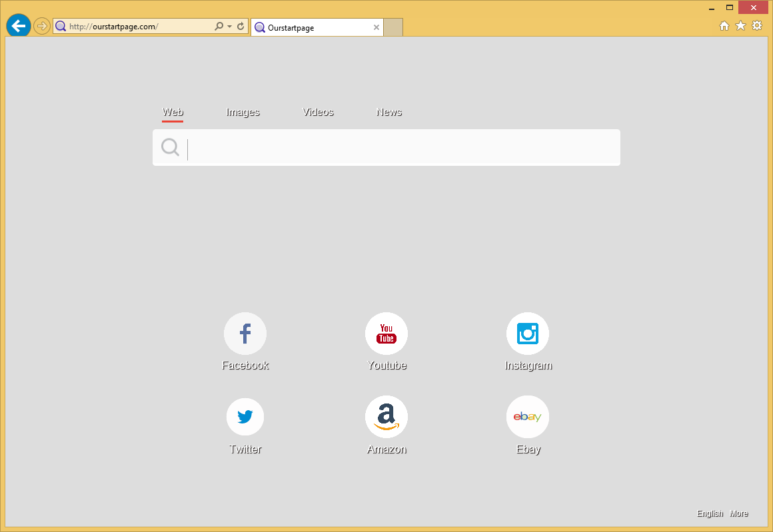Switch to the Images search tab

[243, 112]
